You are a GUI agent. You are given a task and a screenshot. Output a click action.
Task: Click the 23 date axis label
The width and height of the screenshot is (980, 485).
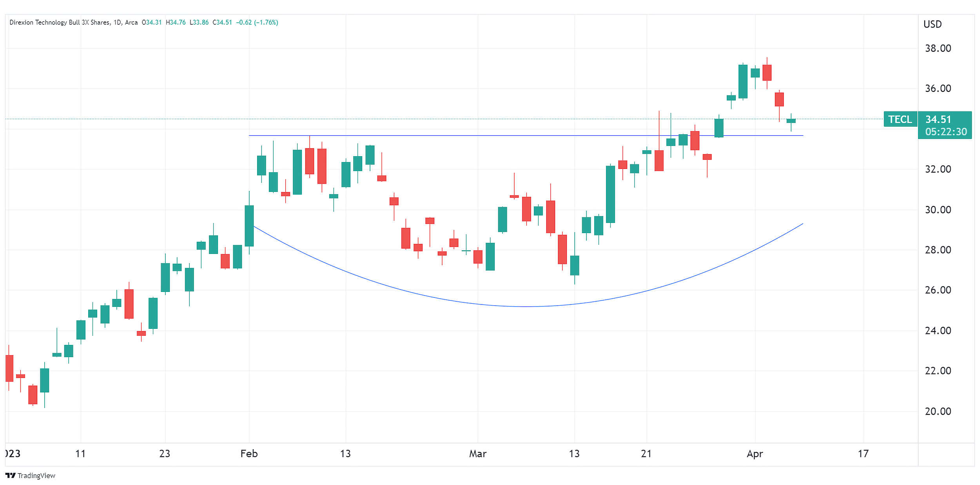[x=165, y=454]
